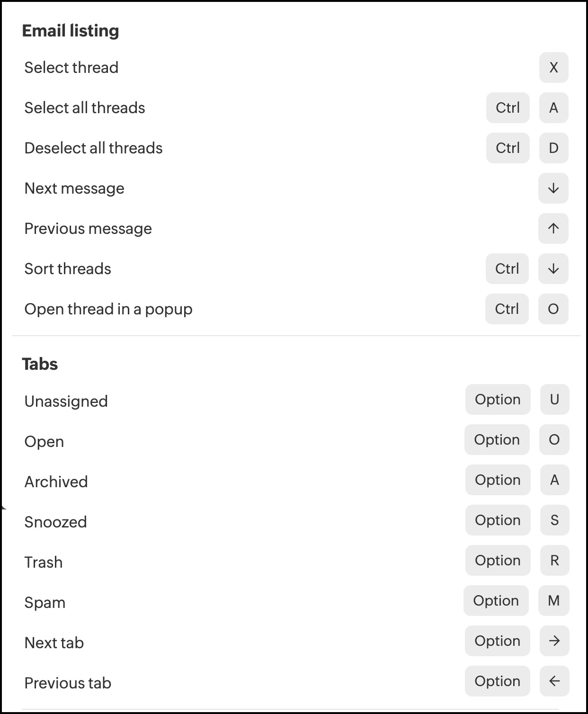Click the left arrow key for Previous tab

click(x=554, y=681)
